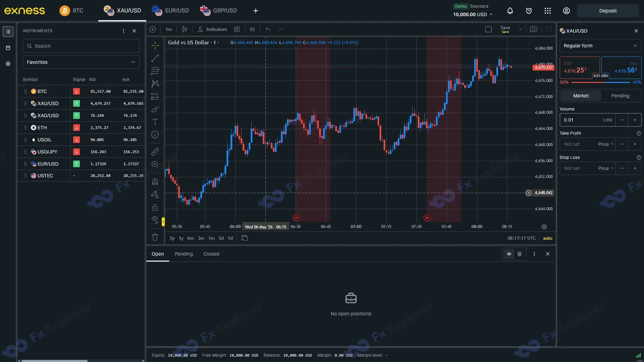This screenshot has height=362, width=644.
Task: Select the brush drawing tool
Action: (155, 109)
